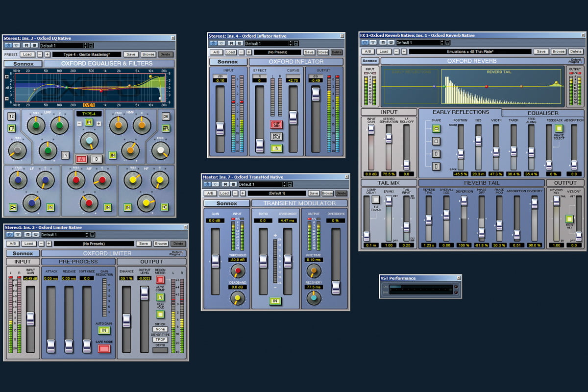The height and width of the screenshot is (392, 588).
Task: Click Save in the Reverb window
Action: (x=541, y=51)
